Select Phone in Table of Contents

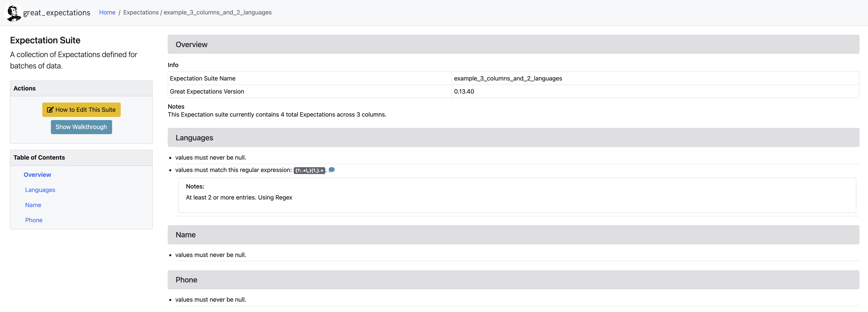coord(34,220)
